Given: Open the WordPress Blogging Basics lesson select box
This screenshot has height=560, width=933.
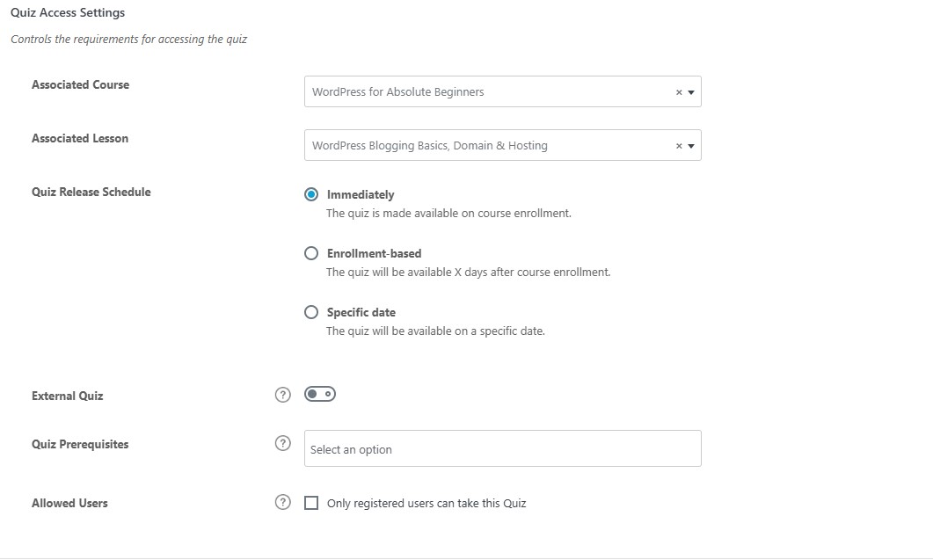Looking at the screenshot, I should (x=502, y=145).
